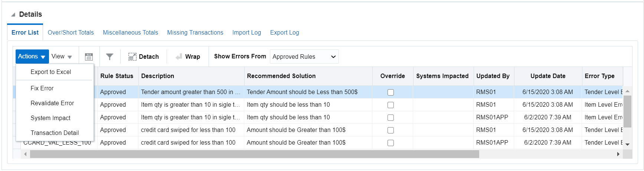Choose Fix Error from Actions menu
Image resolution: width=644 pixels, height=171 pixels.
(42, 88)
